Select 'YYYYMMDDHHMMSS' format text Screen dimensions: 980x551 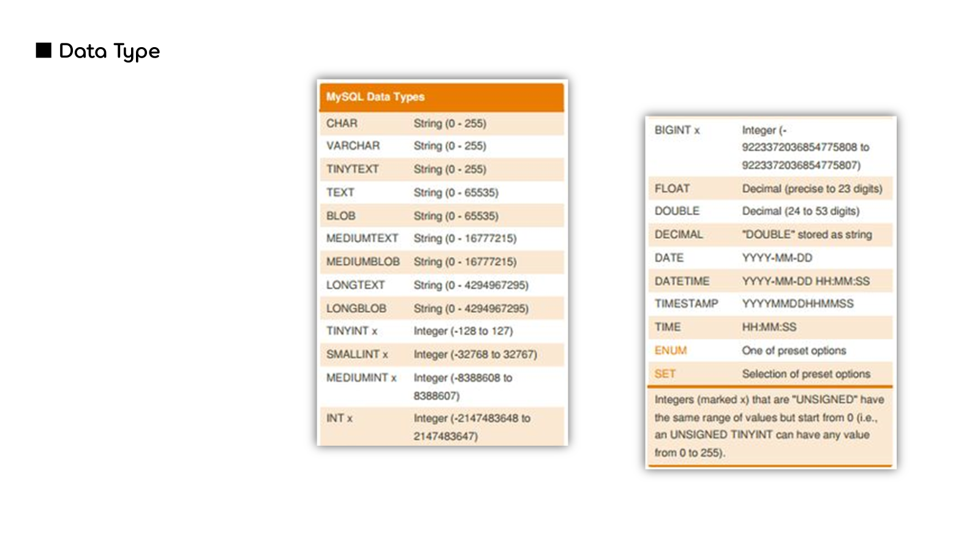(x=797, y=303)
